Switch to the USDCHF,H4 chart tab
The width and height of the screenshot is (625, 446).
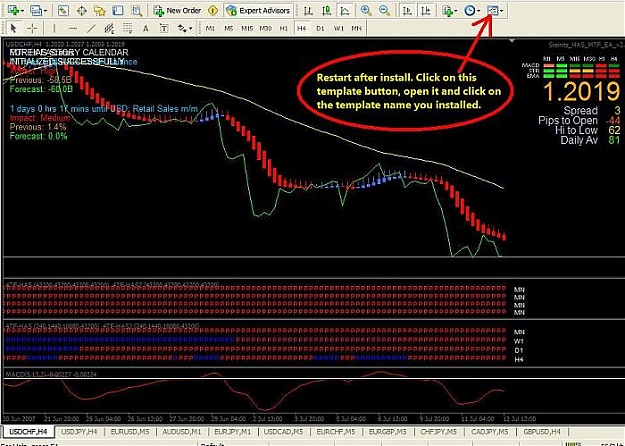[x=28, y=432]
